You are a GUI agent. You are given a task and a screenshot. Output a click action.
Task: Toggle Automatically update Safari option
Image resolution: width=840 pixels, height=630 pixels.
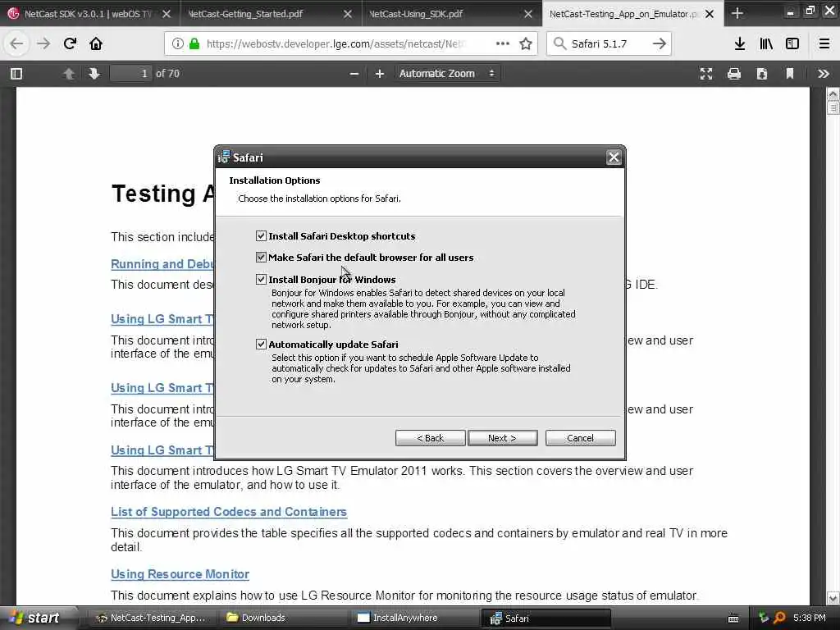pyautogui.click(x=261, y=344)
